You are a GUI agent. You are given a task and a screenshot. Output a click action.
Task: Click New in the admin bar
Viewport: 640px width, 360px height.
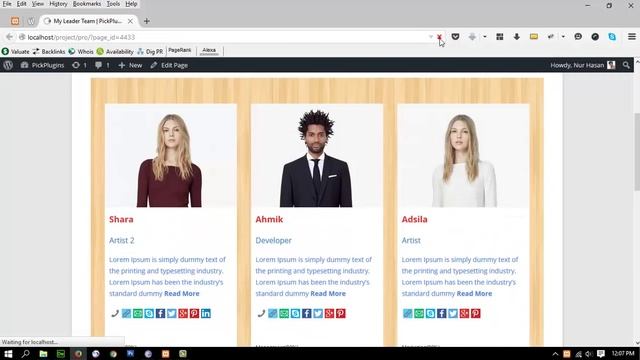[130, 65]
